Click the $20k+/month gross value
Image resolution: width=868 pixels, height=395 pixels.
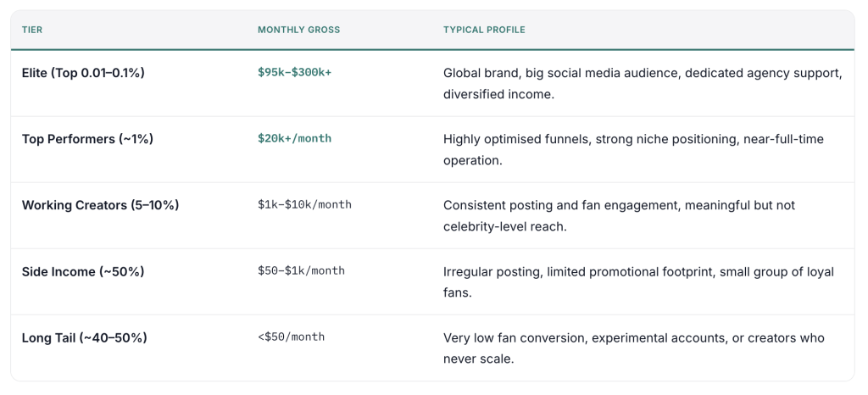pyautogui.click(x=294, y=139)
